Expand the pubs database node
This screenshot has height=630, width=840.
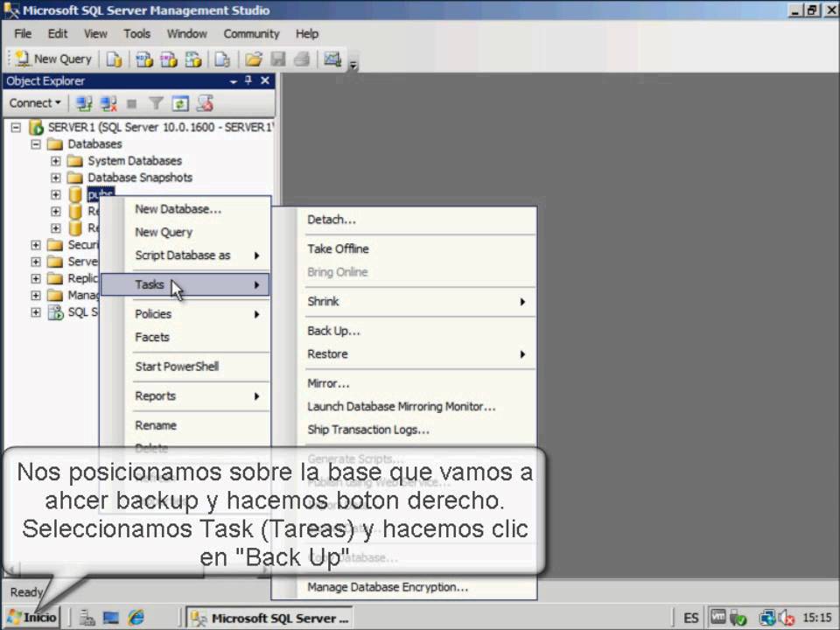pyautogui.click(x=56, y=194)
